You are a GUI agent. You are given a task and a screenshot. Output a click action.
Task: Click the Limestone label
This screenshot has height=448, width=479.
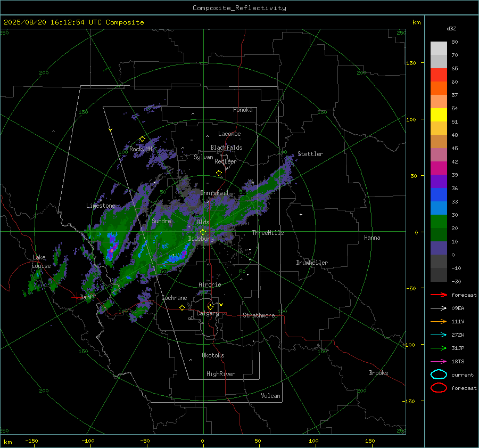(101, 206)
